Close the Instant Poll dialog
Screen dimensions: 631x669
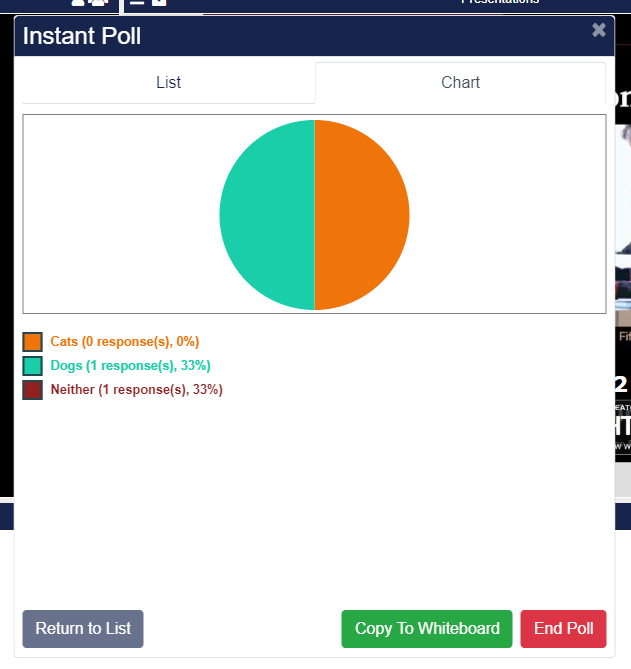click(x=598, y=30)
